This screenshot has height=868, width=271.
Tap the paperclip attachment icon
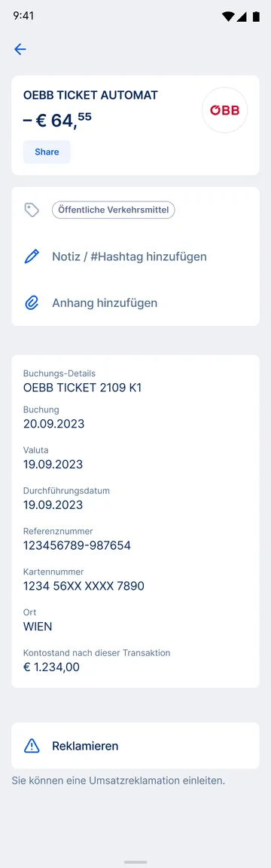click(x=32, y=303)
